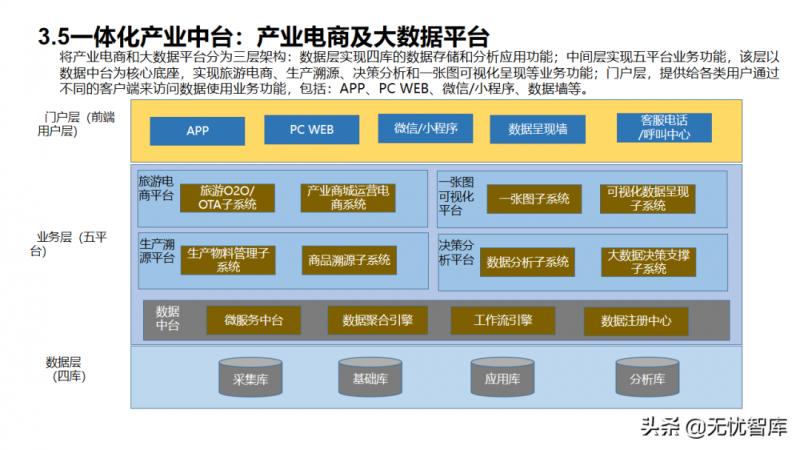
Task: Select the PC WEB box
Action: click(x=311, y=130)
